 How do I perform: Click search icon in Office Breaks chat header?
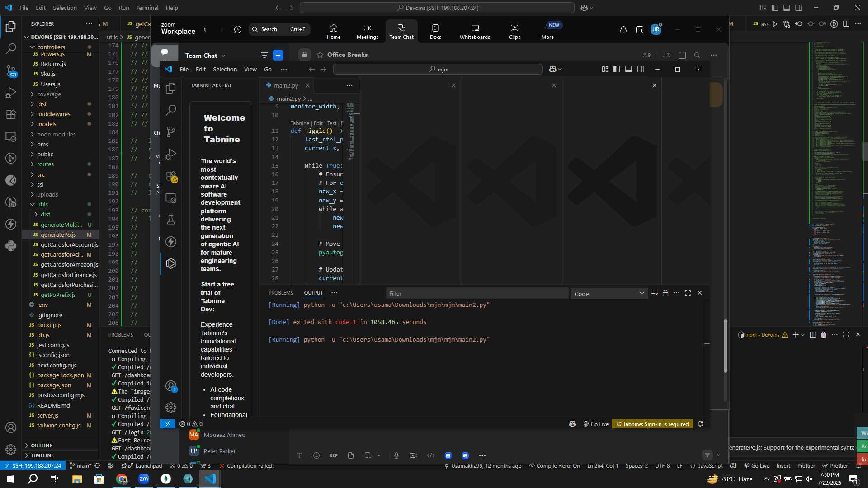tap(697, 55)
